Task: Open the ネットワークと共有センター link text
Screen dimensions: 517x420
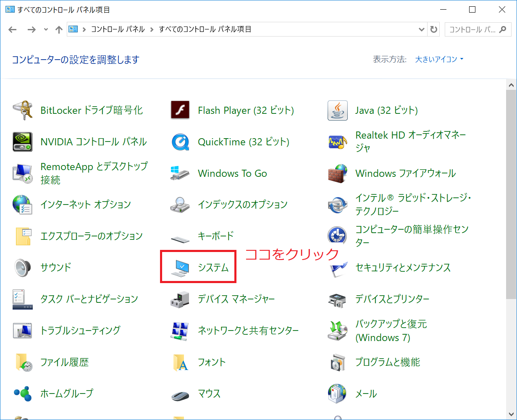Action: 248,331
